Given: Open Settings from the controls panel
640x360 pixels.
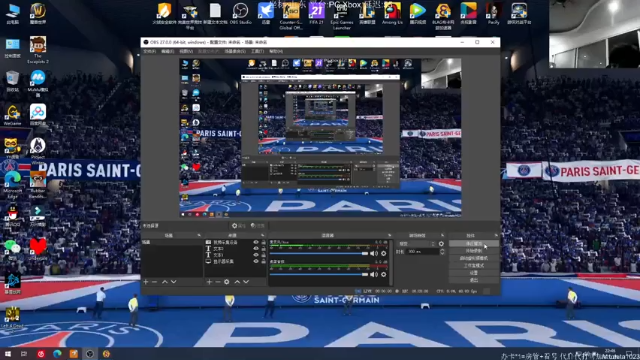Looking at the screenshot, I should coord(473,273).
